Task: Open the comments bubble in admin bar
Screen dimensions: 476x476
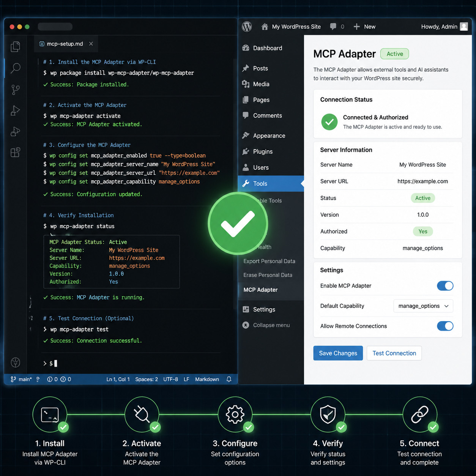Action: pyautogui.click(x=333, y=27)
